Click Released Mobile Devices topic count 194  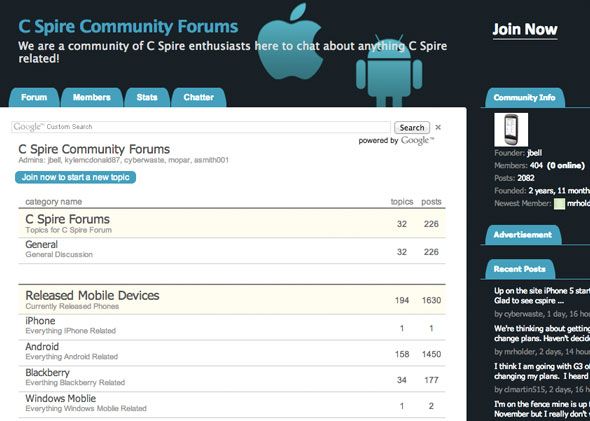[402, 300]
